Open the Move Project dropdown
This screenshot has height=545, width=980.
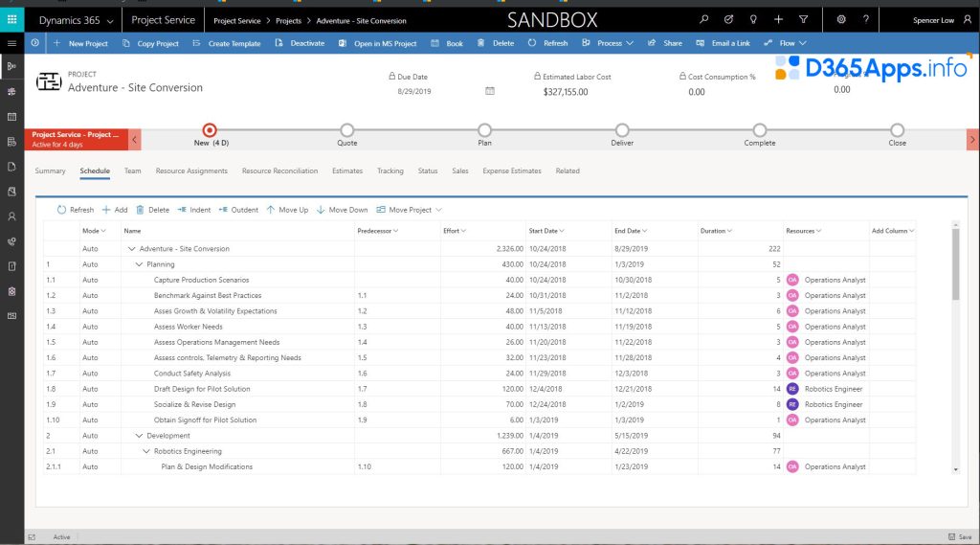coord(409,210)
